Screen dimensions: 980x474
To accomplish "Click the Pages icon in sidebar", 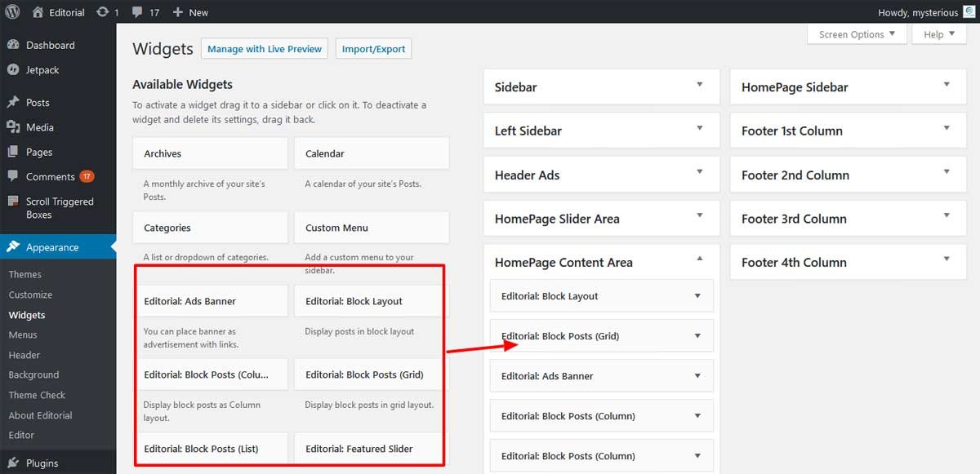I will 13,152.
